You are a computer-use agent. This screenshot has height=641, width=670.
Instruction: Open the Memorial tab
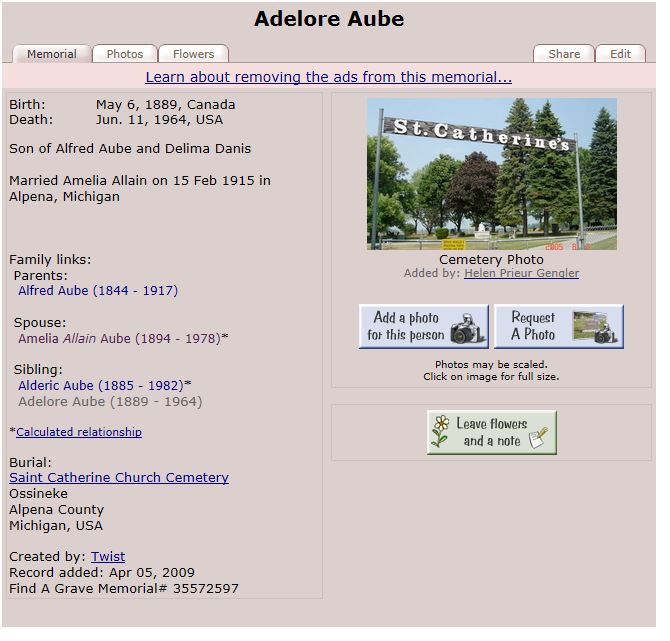(52, 54)
